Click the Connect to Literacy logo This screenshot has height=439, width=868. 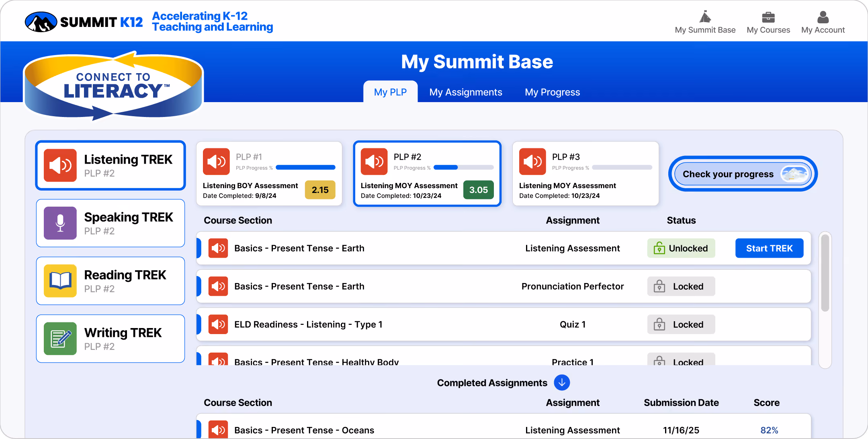114,86
